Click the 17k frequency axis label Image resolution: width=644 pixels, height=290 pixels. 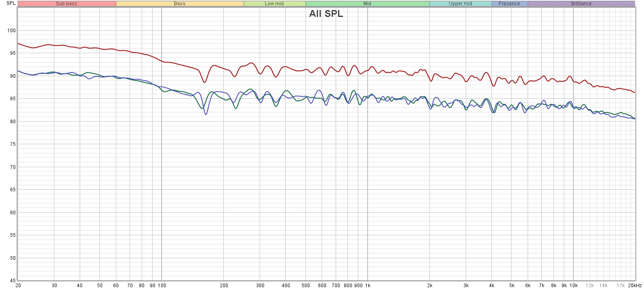point(621,286)
